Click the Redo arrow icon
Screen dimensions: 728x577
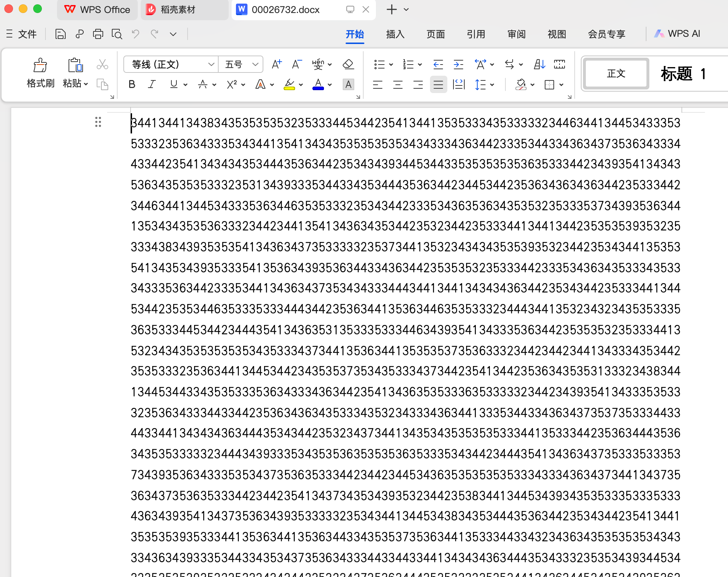click(154, 34)
